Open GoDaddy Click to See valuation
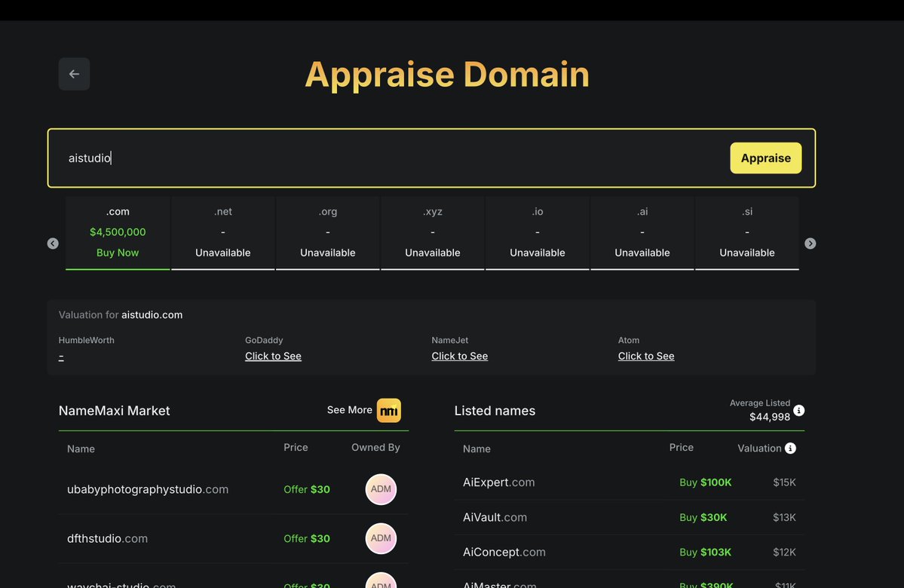 pos(273,357)
